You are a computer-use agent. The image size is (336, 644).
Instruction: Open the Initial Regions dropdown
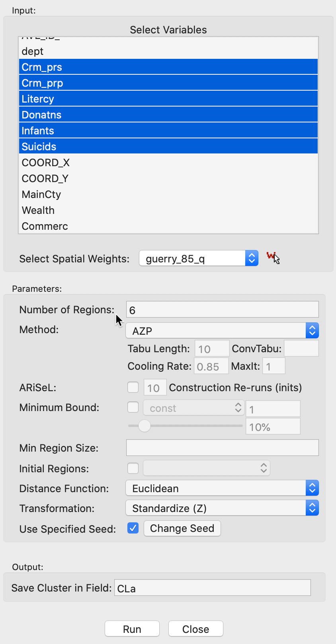tap(207, 468)
